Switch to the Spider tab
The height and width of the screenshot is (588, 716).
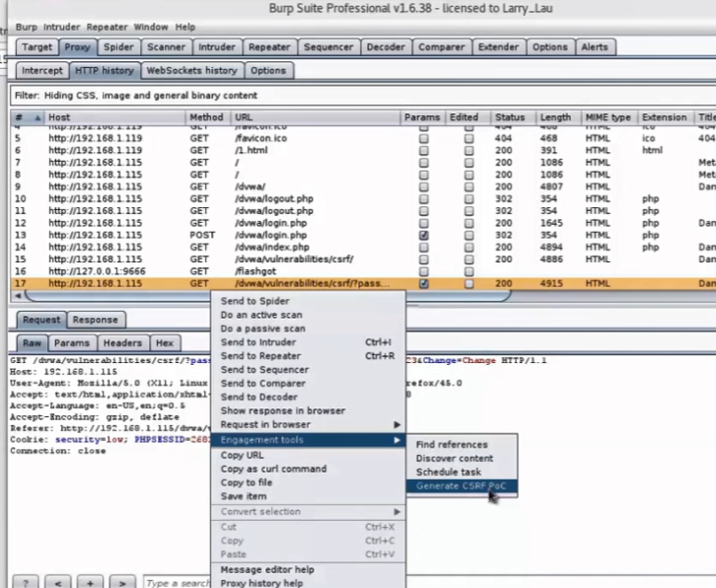click(118, 47)
